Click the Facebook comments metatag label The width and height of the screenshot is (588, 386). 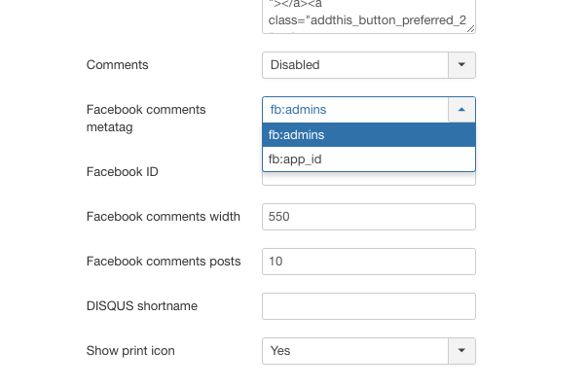click(x=146, y=119)
